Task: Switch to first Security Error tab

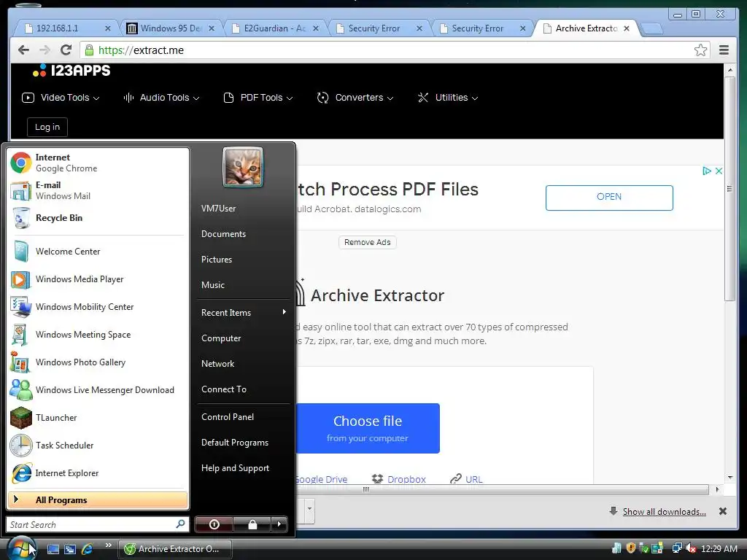Action: click(x=377, y=28)
